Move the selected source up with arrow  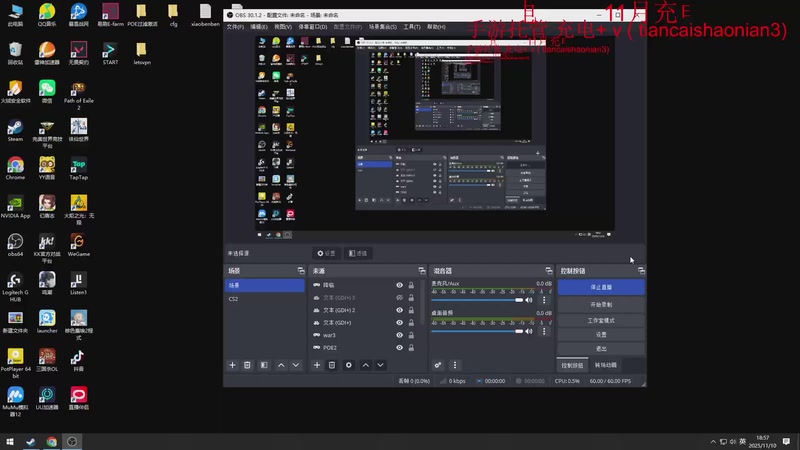pyautogui.click(x=365, y=365)
